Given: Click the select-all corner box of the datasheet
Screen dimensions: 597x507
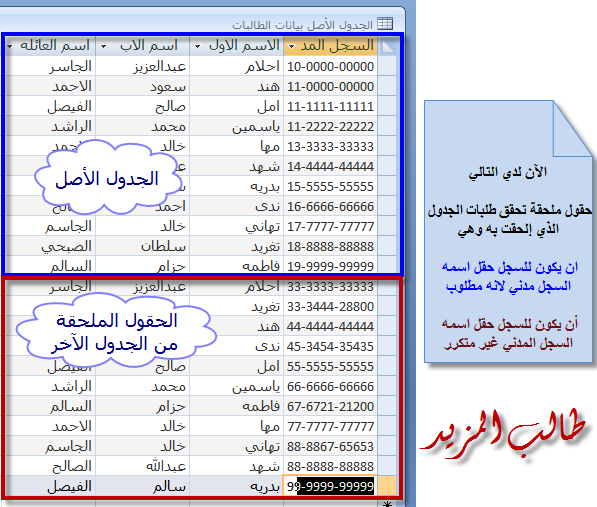Looking at the screenshot, I should point(387,46).
